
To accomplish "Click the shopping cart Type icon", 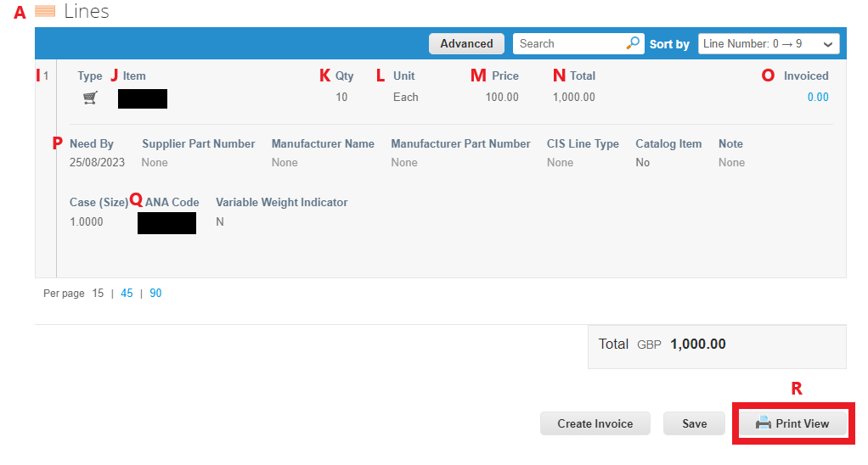I will [x=90, y=98].
